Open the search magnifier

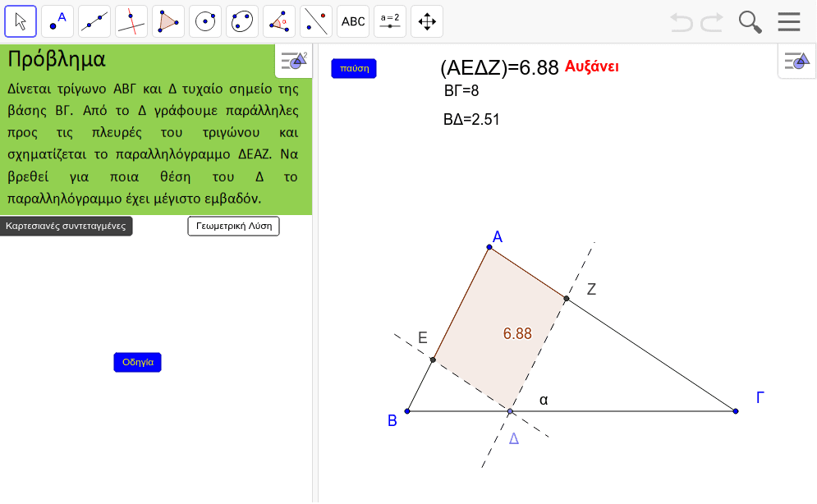pos(750,22)
